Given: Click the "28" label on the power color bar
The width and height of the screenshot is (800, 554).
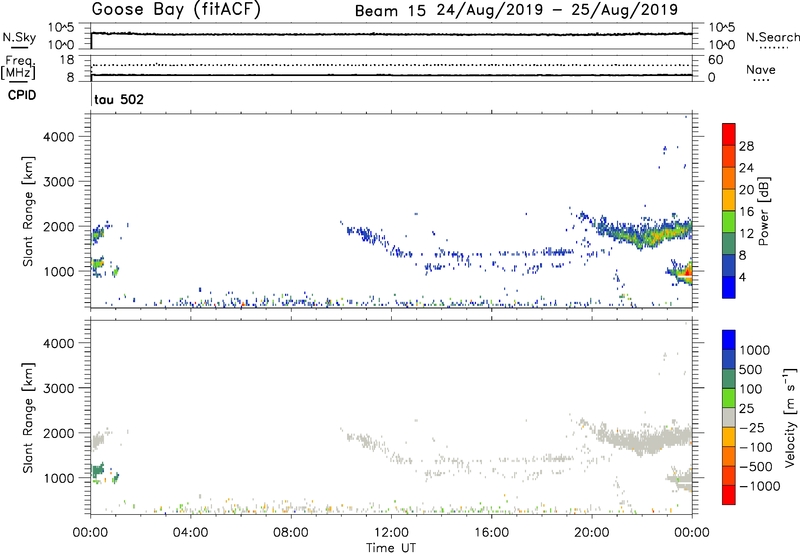Looking at the screenshot, I should (x=746, y=146).
